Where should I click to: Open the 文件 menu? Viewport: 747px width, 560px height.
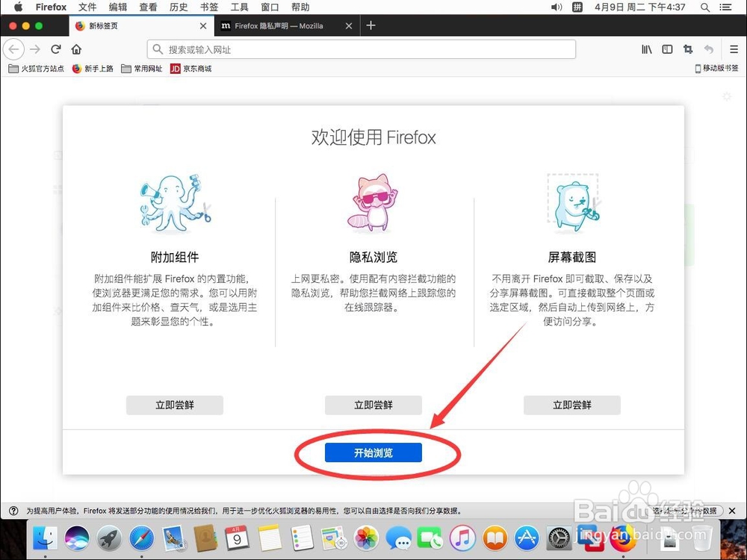pyautogui.click(x=87, y=7)
